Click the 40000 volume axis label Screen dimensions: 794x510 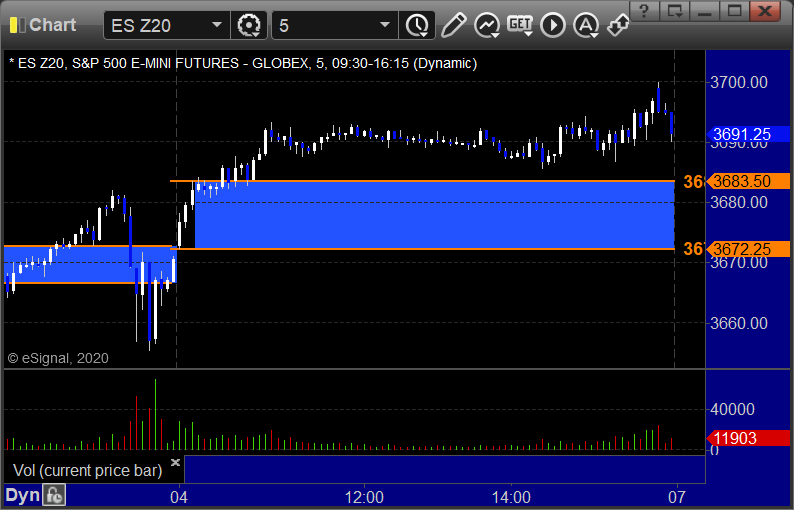click(x=732, y=409)
